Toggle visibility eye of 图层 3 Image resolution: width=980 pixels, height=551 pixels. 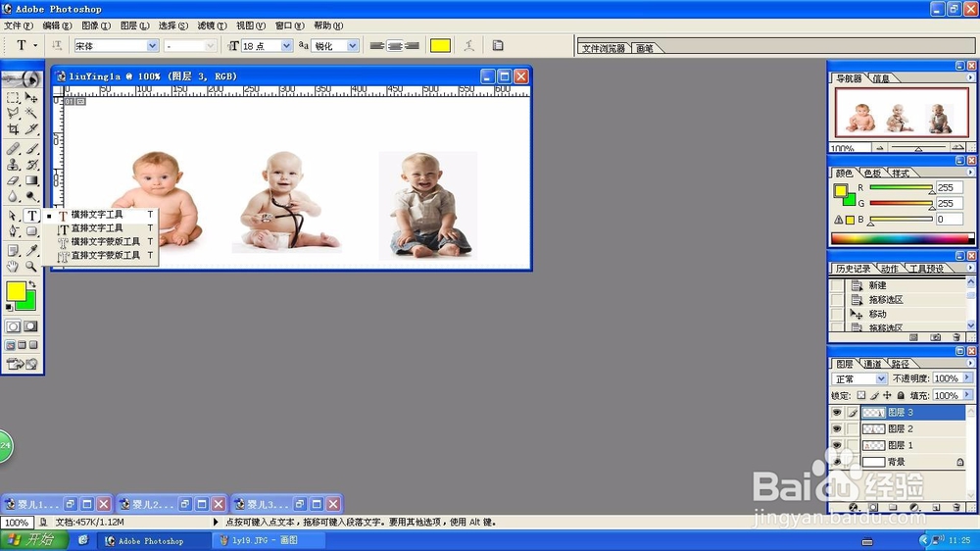point(837,413)
